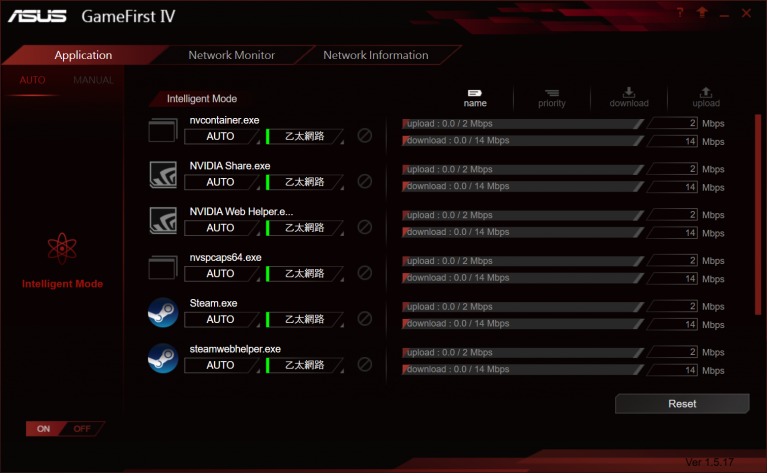
Task: Open nvspcaps64.exe AUTO priority dropdown
Action: point(222,274)
